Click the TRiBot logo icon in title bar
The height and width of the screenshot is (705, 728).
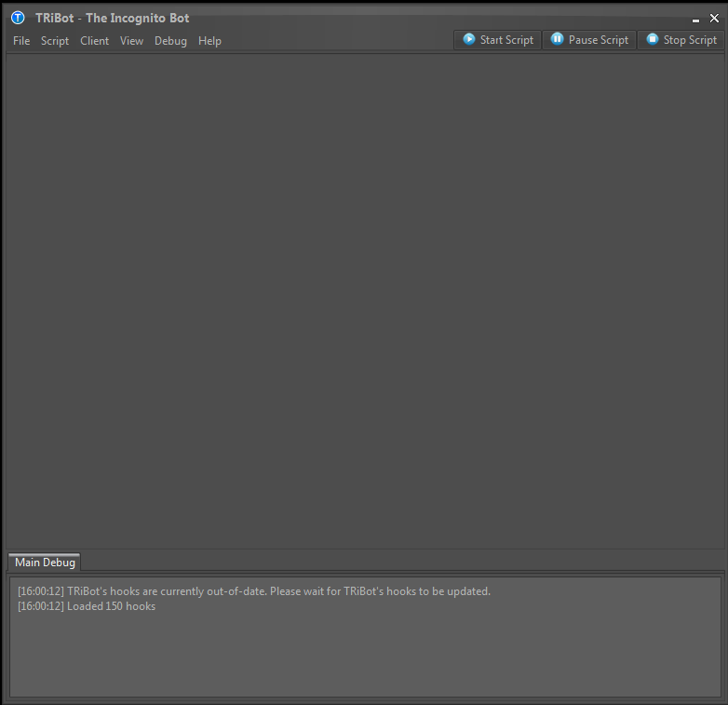coord(18,18)
